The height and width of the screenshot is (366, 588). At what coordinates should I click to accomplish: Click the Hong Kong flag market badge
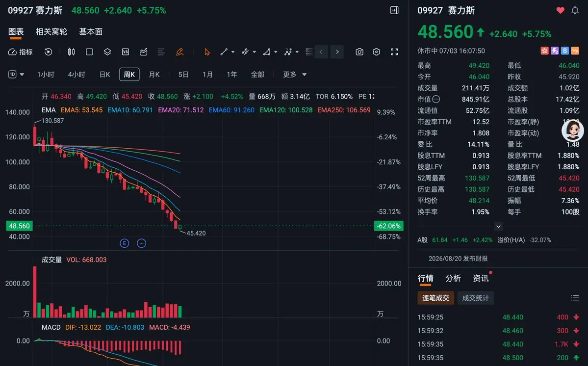[544, 51]
